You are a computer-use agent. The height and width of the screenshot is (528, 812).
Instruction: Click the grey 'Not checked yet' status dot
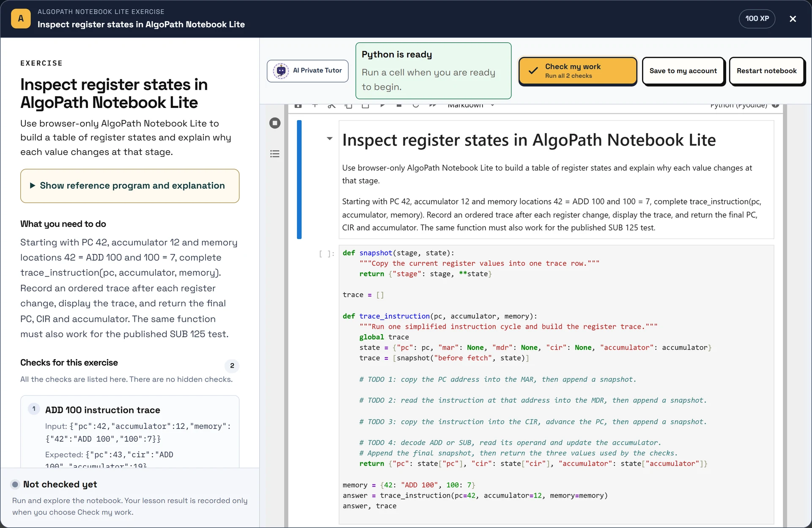pos(15,484)
